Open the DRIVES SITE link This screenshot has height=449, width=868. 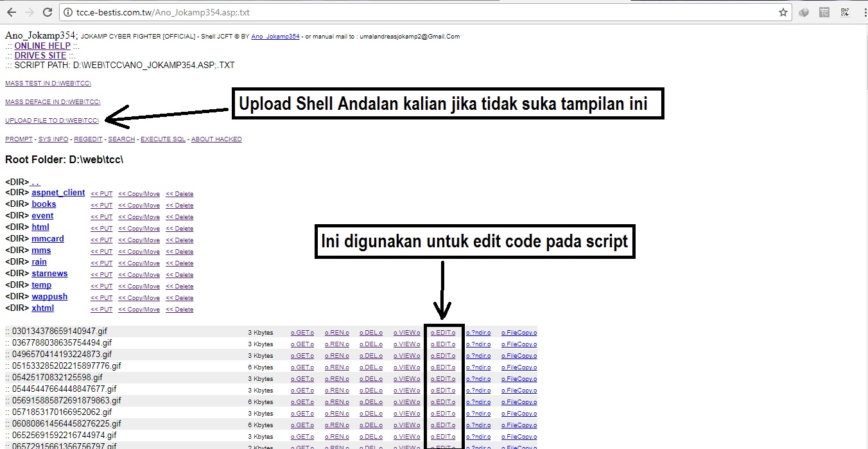[x=40, y=55]
